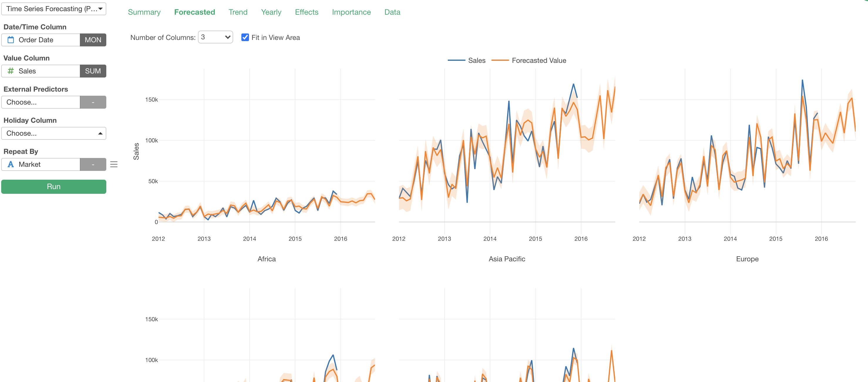The height and width of the screenshot is (382, 868).
Task: Click the Forecasted Value legend label
Action: pyautogui.click(x=539, y=60)
